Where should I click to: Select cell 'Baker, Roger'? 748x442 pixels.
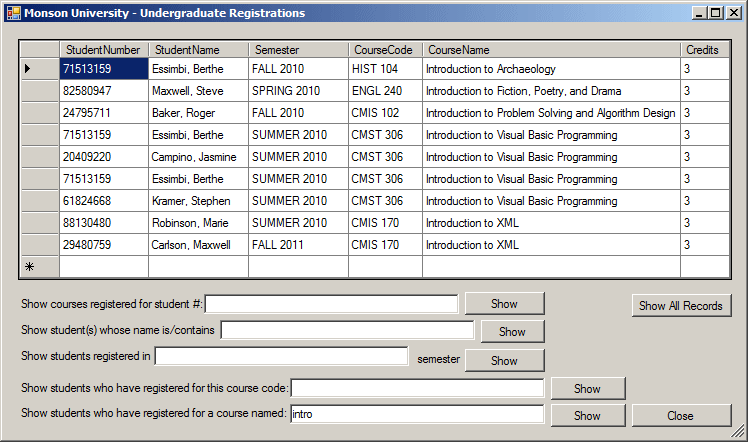[x=198, y=113]
